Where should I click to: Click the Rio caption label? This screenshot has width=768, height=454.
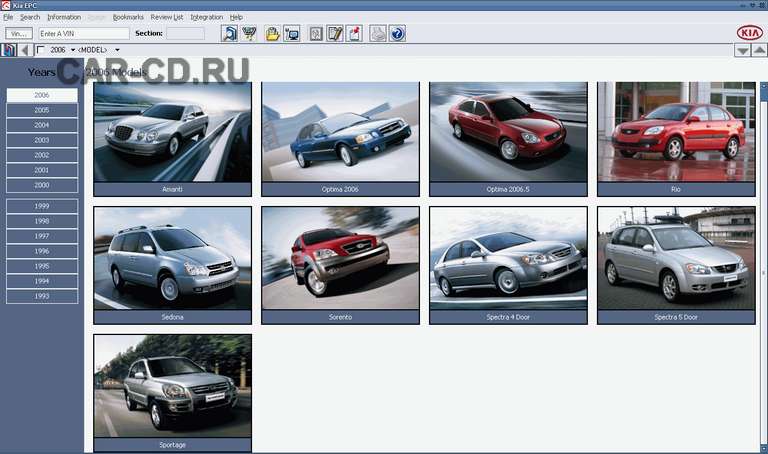676,189
